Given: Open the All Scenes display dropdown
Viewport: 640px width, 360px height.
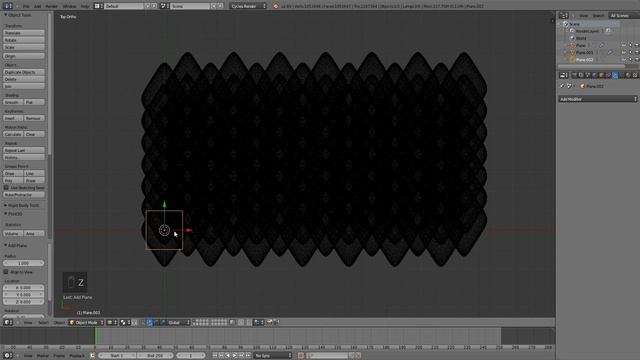Looking at the screenshot, I should [x=624, y=16].
